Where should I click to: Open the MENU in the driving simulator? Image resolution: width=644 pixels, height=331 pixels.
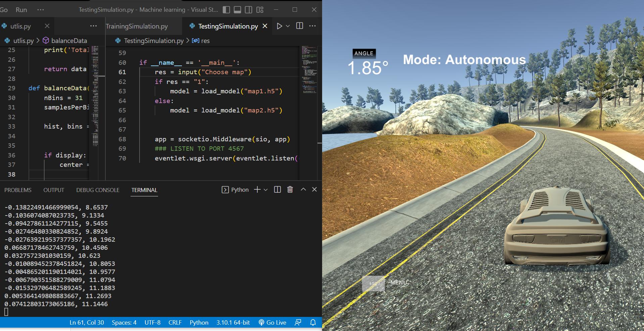pyautogui.click(x=399, y=283)
